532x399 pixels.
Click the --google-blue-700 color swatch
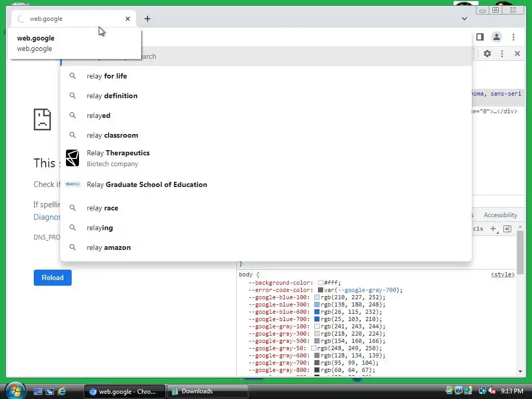pyautogui.click(x=317, y=319)
